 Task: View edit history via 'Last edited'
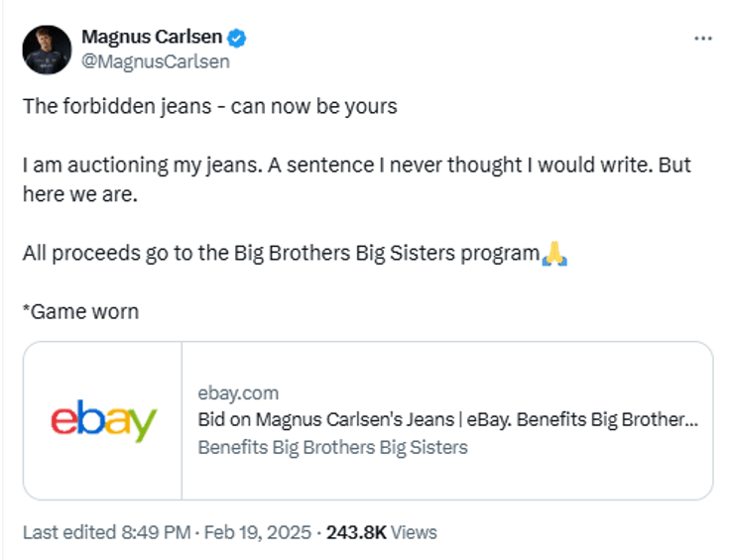coord(64,532)
